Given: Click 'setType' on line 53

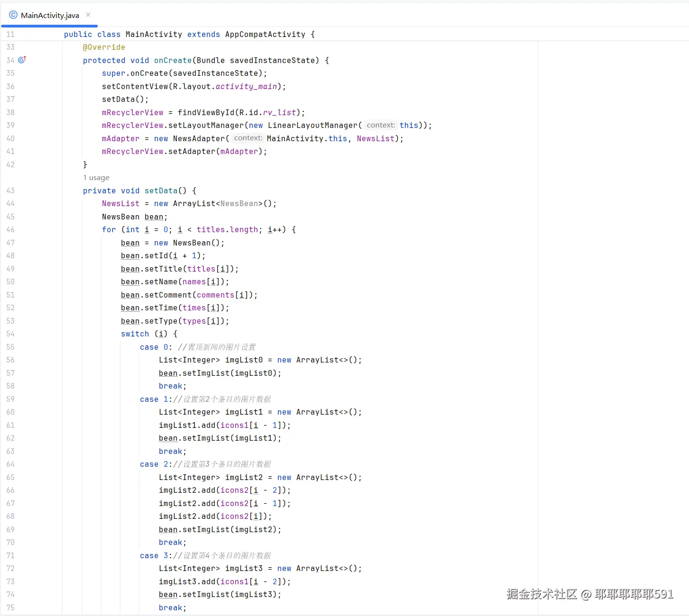Looking at the screenshot, I should coord(161,321).
